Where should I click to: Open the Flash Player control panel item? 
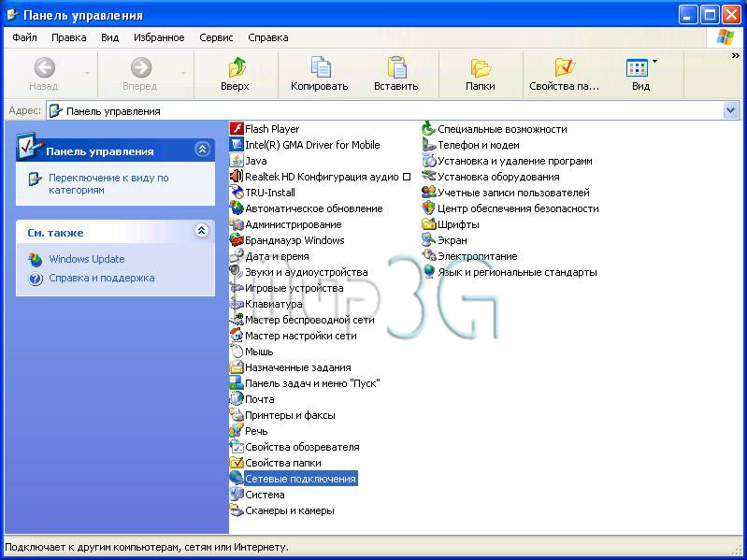(265, 129)
